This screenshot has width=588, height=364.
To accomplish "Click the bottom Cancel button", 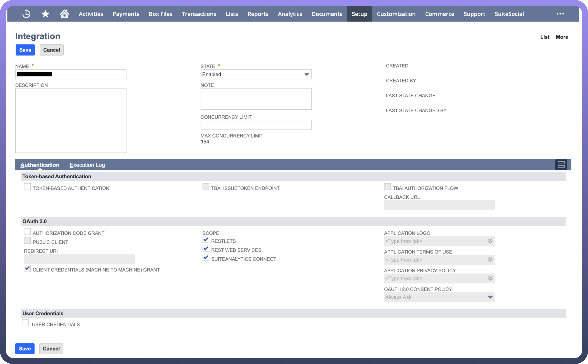I will click(x=51, y=349).
